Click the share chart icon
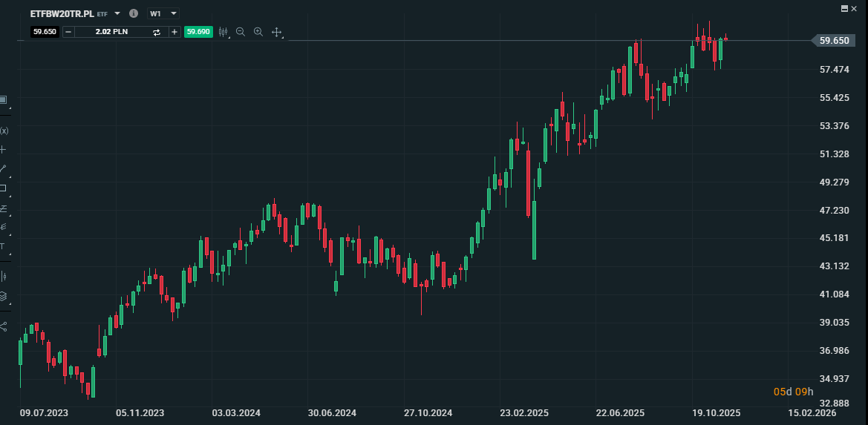 click(x=4, y=326)
